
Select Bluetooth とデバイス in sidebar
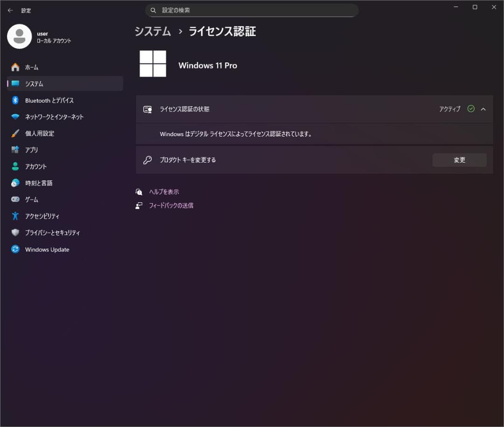pos(49,100)
